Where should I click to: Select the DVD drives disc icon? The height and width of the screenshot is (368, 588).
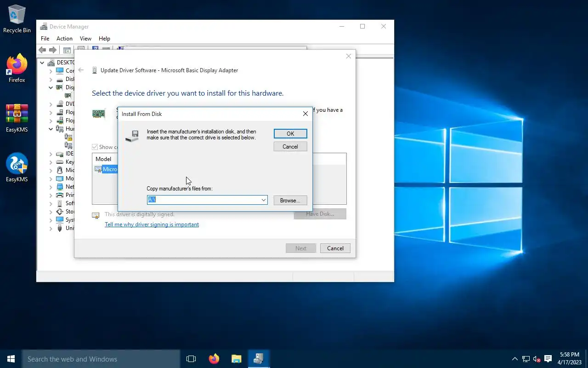click(60, 104)
